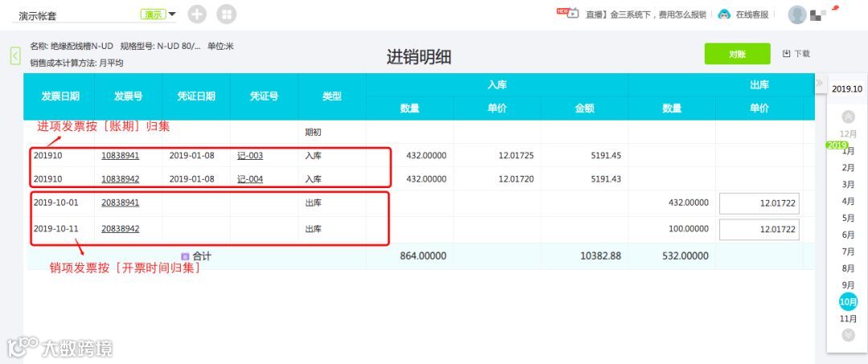Click the 下载 text label
Screen dimensions: 868x364
tap(802, 54)
